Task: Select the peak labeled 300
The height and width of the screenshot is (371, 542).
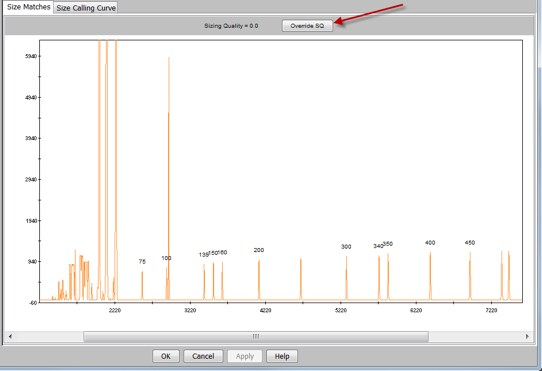Action: pos(346,278)
